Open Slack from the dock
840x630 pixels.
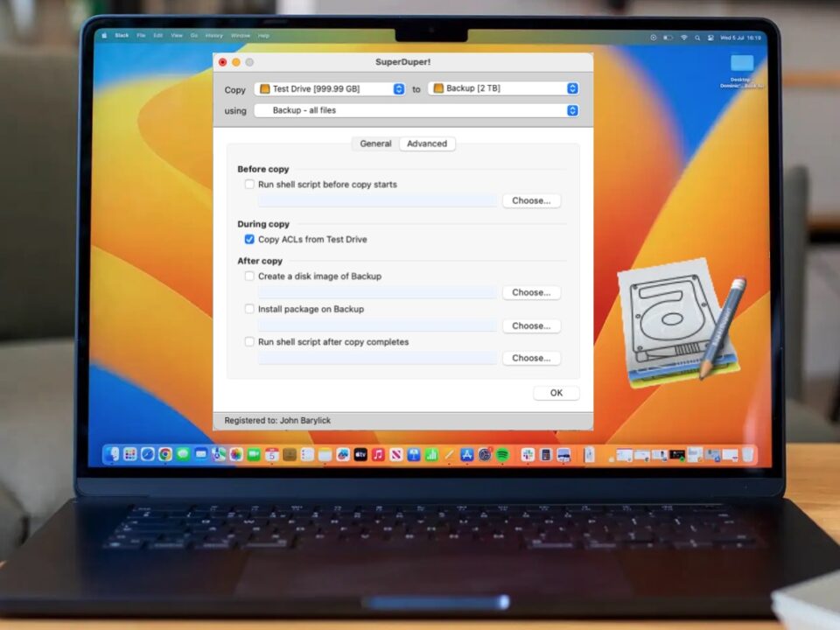[x=528, y=455]
